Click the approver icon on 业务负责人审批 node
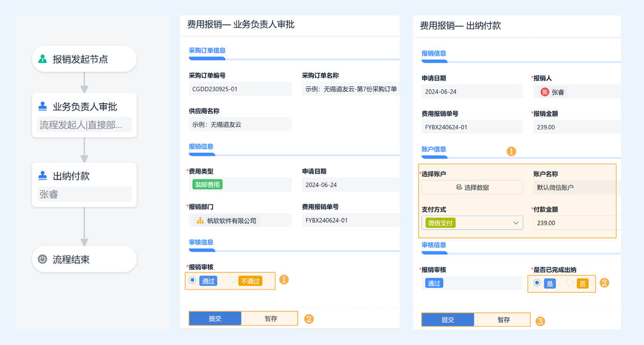Image resolution: width=644 pixels, height=345 pixels. [x=43, y=106]
